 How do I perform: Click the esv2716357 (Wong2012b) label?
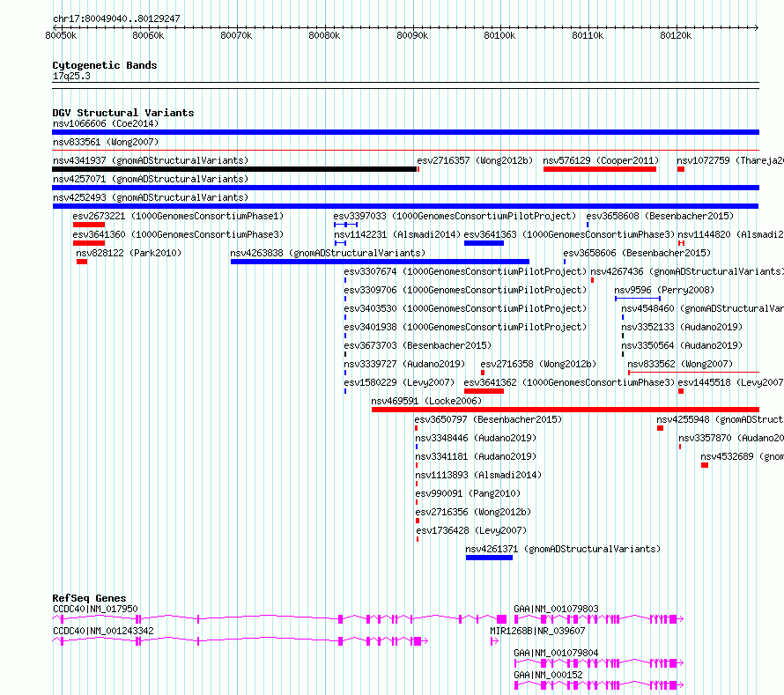point(475,160)
